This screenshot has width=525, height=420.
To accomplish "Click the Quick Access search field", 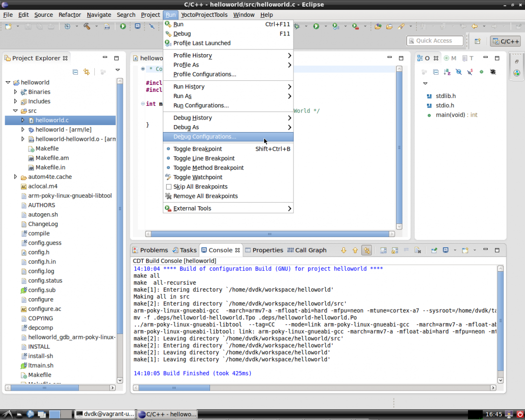I will point(434,41).
